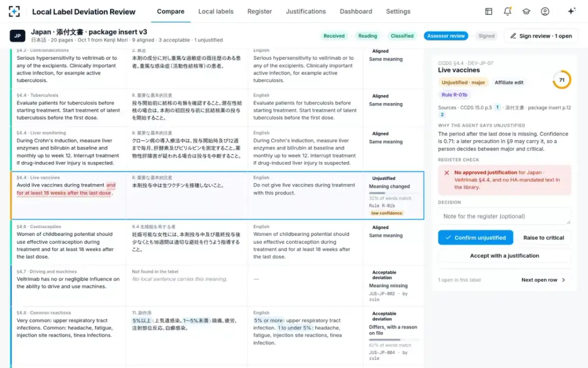Select the §4.7 · Driving and machines heading
588x368 pixels.
point(47,271)
